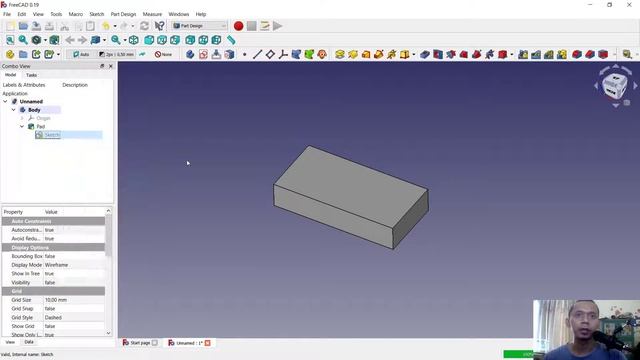640x360 pixels.
Task: Expand the Origin tree node arrow
Action: [x=22, y=118]
